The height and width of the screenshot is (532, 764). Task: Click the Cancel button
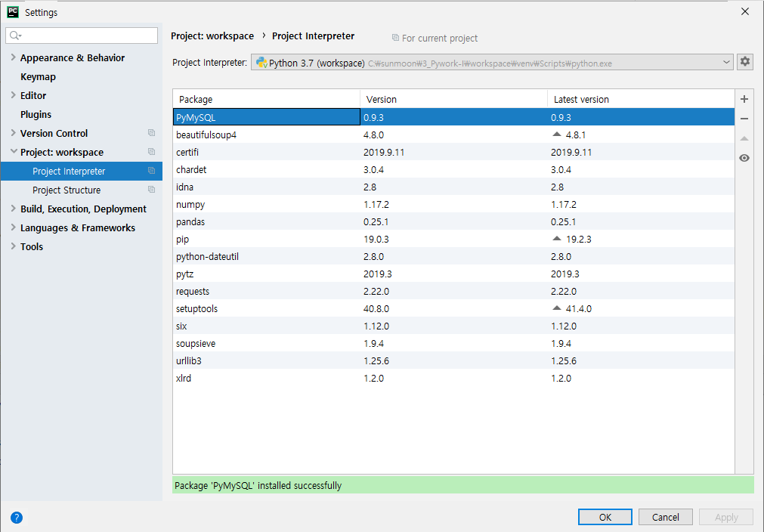[666, 517]
